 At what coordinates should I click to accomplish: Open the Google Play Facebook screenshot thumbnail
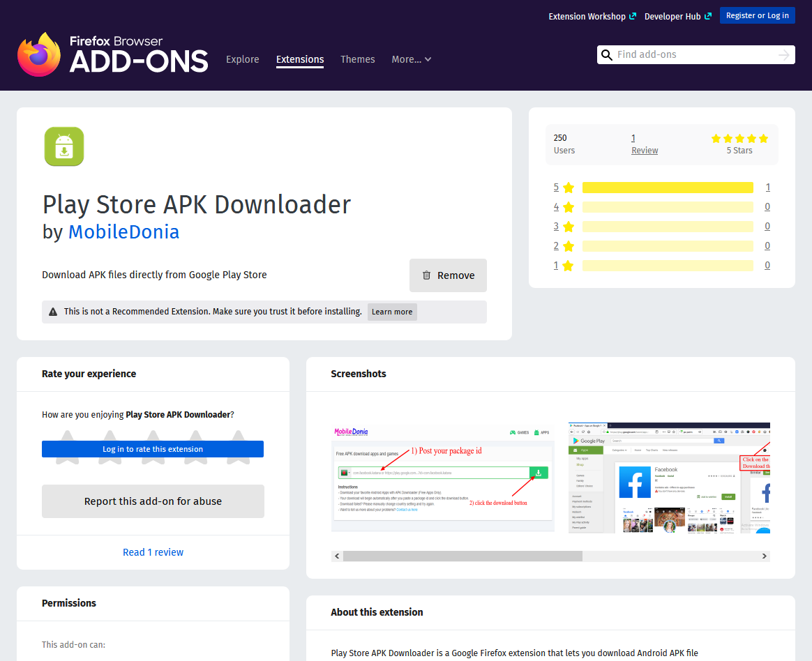[x=669, y=478]
